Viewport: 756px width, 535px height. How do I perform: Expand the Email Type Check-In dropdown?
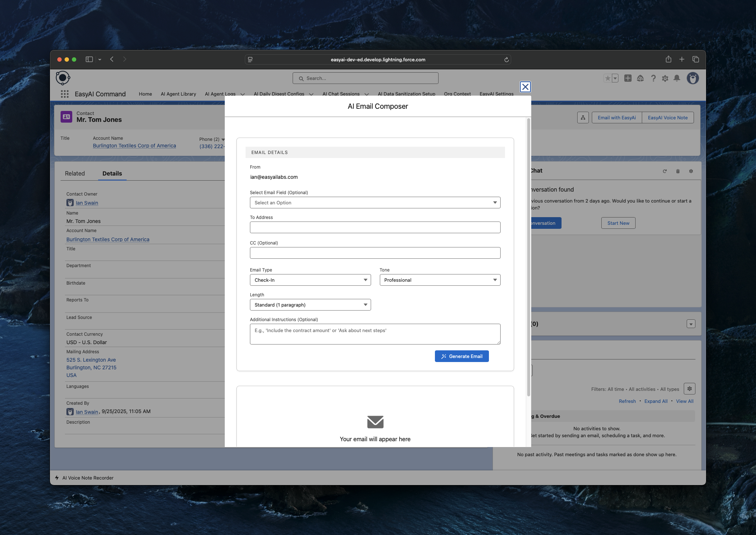click(x=310, y=280)
